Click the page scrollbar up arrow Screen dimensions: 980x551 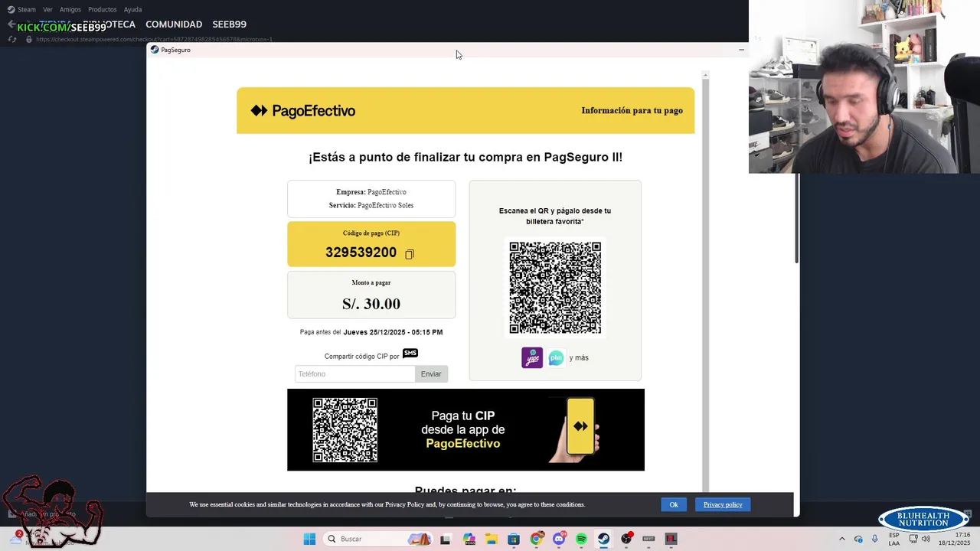pyautogui.click(x=705, y=75)
